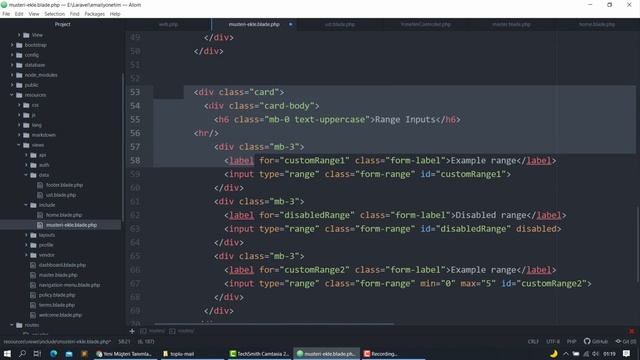Open home.blade.php in the include folder

coord(64,215)
